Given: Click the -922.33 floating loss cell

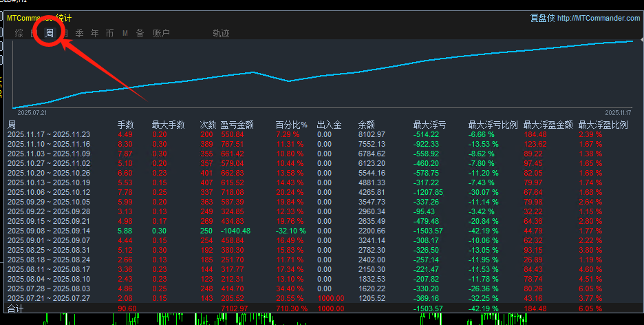Looking at the screenshot, I should click(426, 144).
